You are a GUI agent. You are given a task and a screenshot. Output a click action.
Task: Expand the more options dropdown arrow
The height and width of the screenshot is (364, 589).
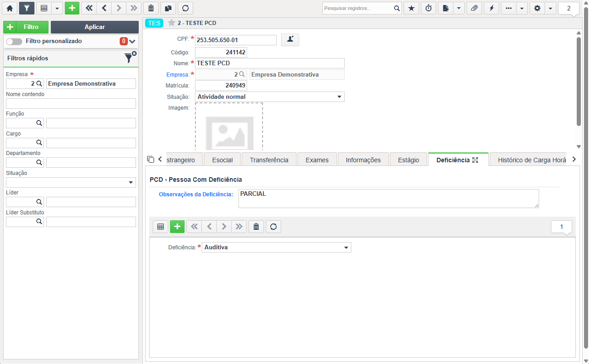[521, 8]
